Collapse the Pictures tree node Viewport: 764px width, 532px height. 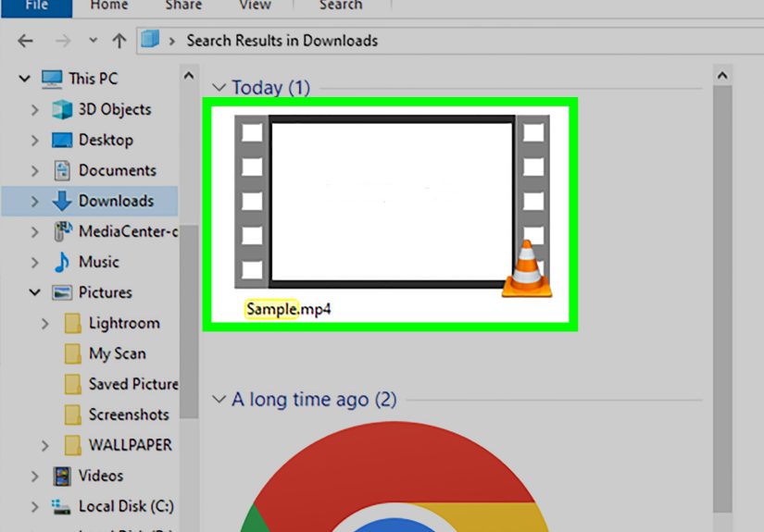(x=34, y=292)
